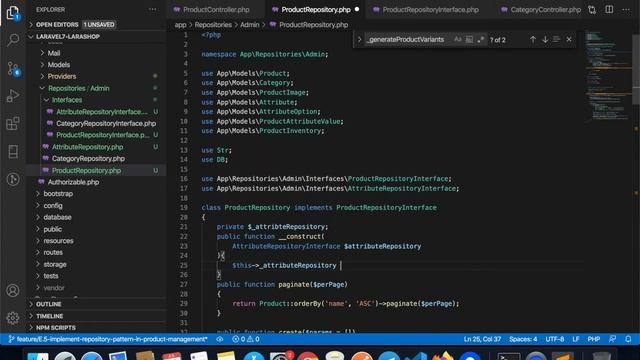
Task: Open the Search view in activity bar
Action: pos(13,40)
